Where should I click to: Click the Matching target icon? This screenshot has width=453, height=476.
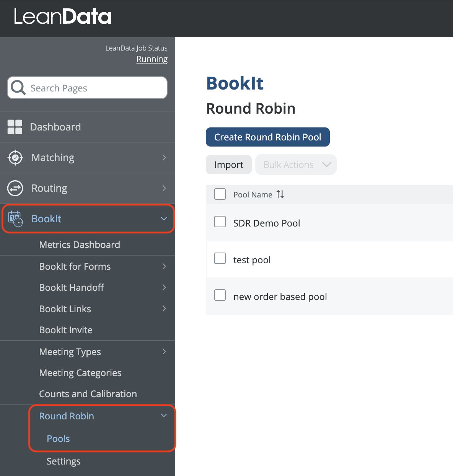(x=15, y=158)
